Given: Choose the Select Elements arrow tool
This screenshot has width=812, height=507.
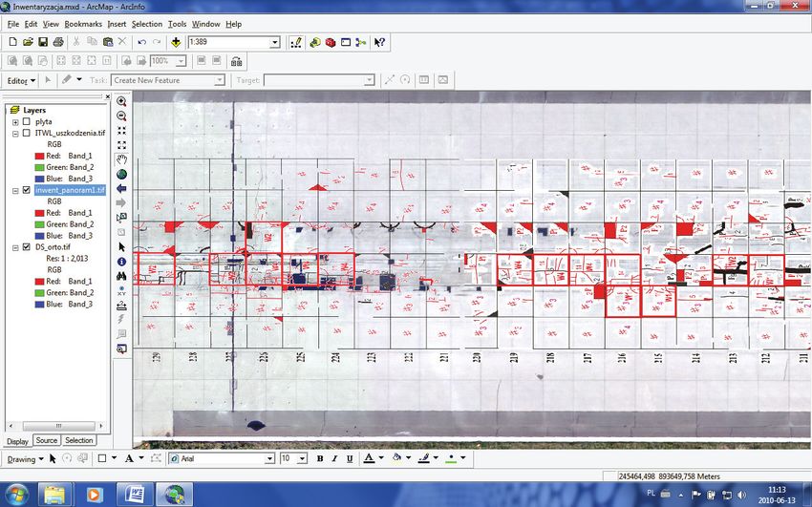Looking at the screenshot, I should click(121, 247).
